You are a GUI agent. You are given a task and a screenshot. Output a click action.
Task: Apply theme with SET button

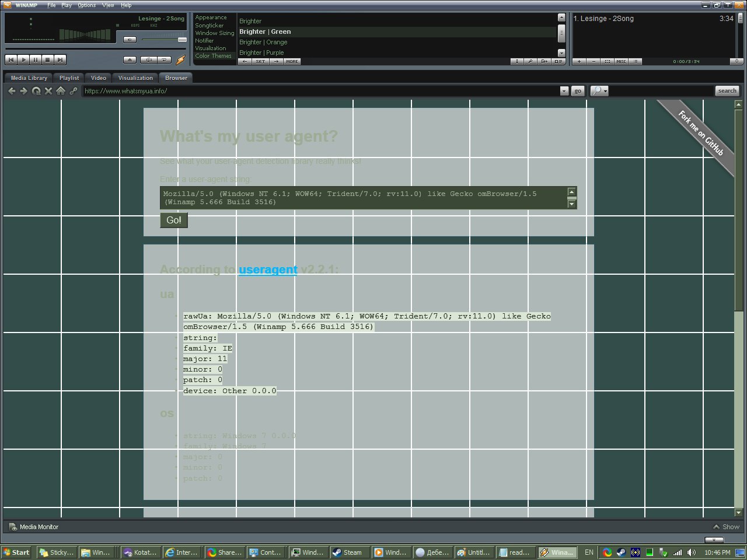coord(260,61)
